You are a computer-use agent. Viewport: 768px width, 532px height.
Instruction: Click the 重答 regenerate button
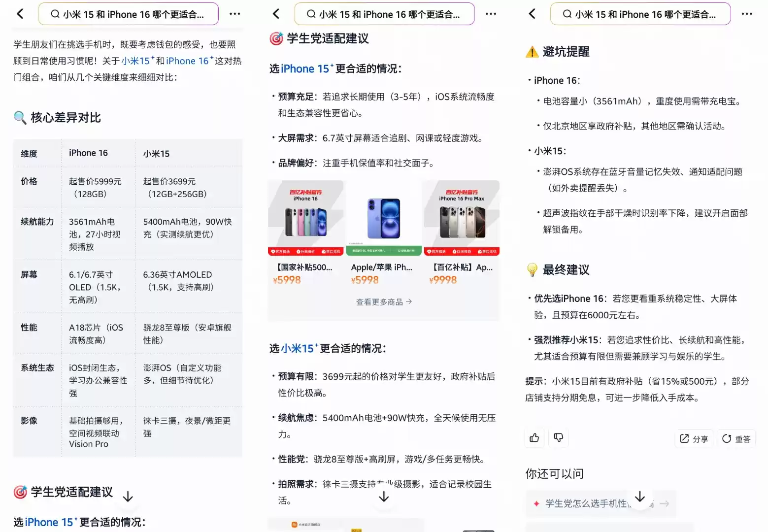pyautogui.click(x=736, y=439)
